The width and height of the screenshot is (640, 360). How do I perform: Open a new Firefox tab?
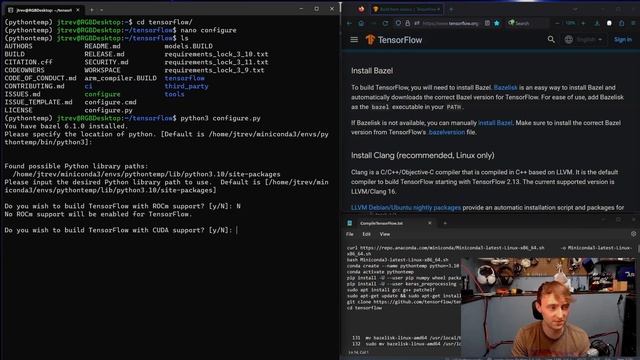451,9
